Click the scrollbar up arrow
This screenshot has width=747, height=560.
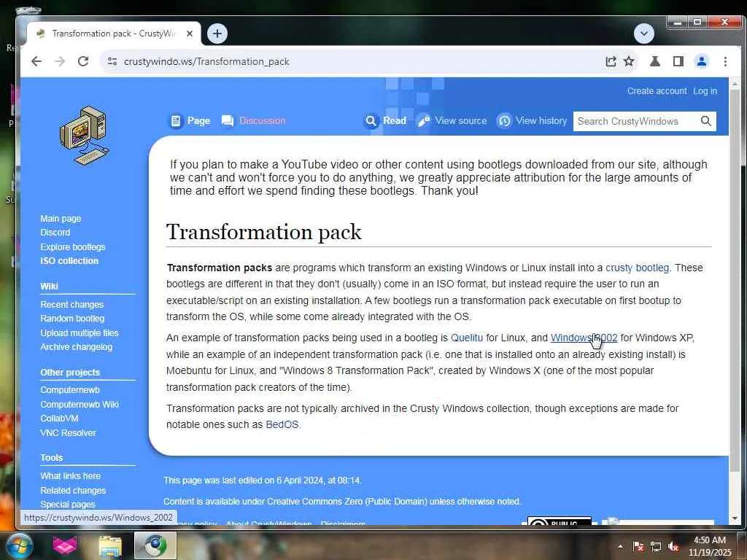point(735,85)
